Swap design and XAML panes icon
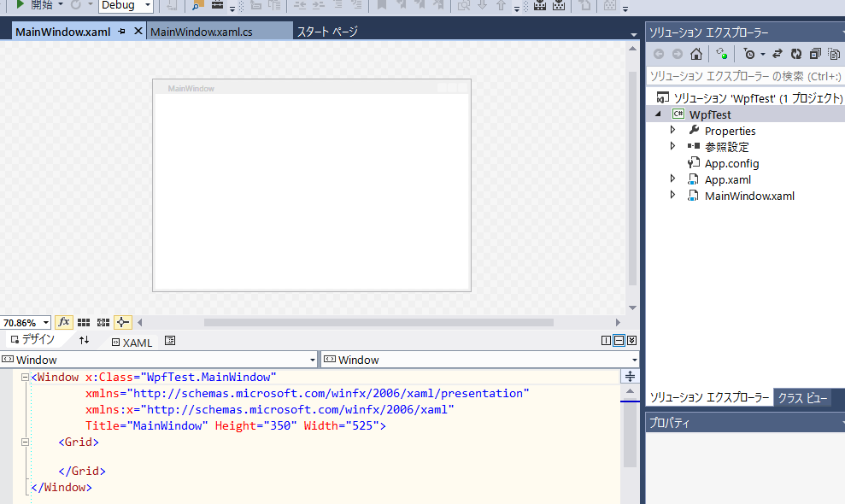 [x=84, y=340]
